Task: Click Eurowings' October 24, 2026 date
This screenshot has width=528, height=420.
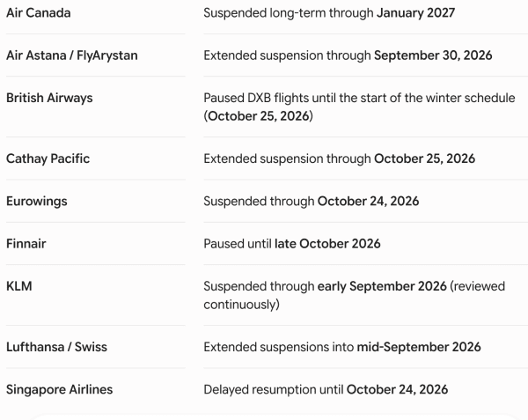Action: tap(368, 201)
